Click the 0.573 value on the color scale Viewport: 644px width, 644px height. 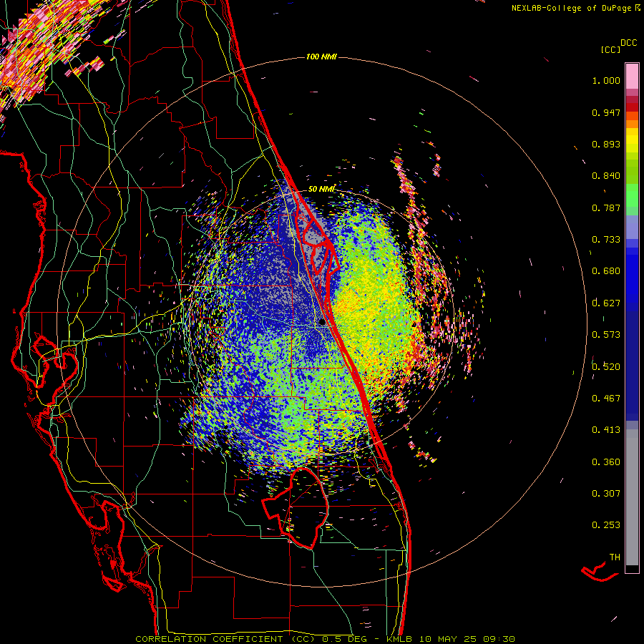606,335
